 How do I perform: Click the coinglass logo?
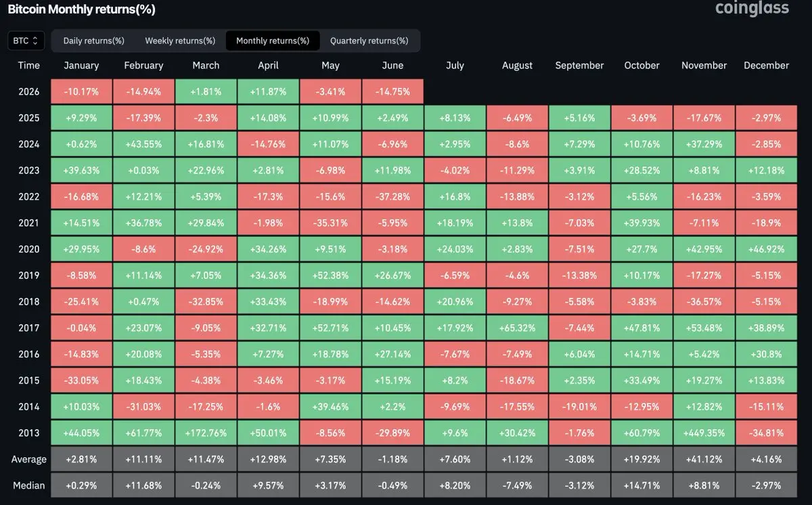click(752, 9)
